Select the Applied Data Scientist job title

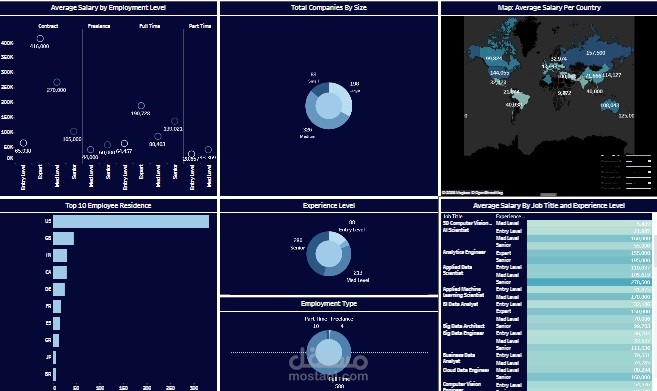coord(458,270)
